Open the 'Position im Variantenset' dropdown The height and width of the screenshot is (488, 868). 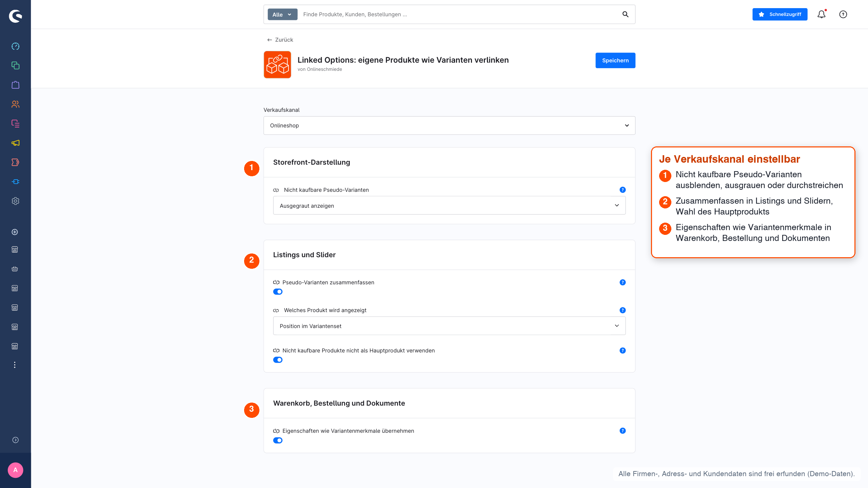point(449,326)
